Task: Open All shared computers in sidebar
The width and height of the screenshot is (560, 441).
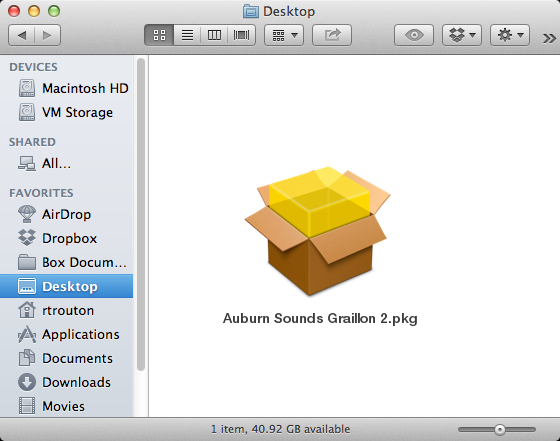Action: (66, 164)
